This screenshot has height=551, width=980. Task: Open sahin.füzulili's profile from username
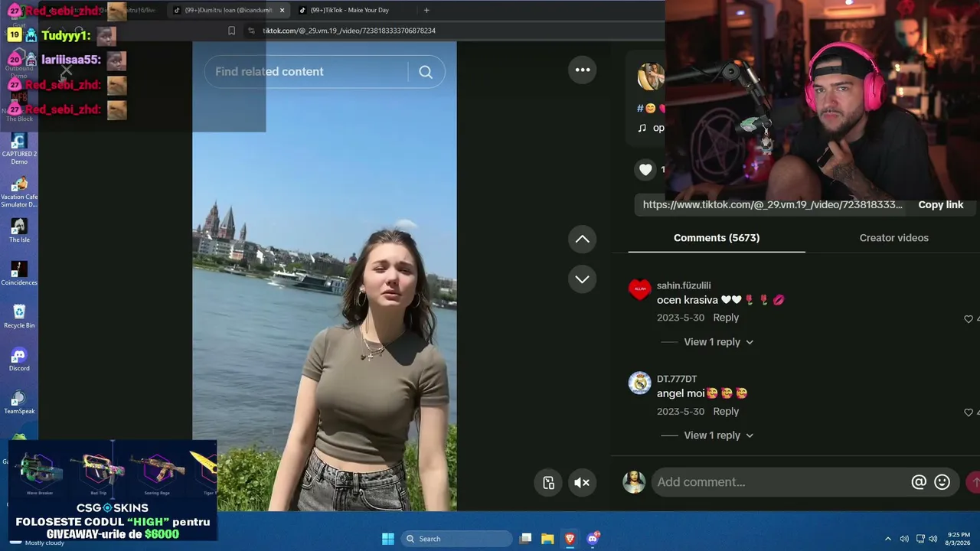click(x=684, y=285)
